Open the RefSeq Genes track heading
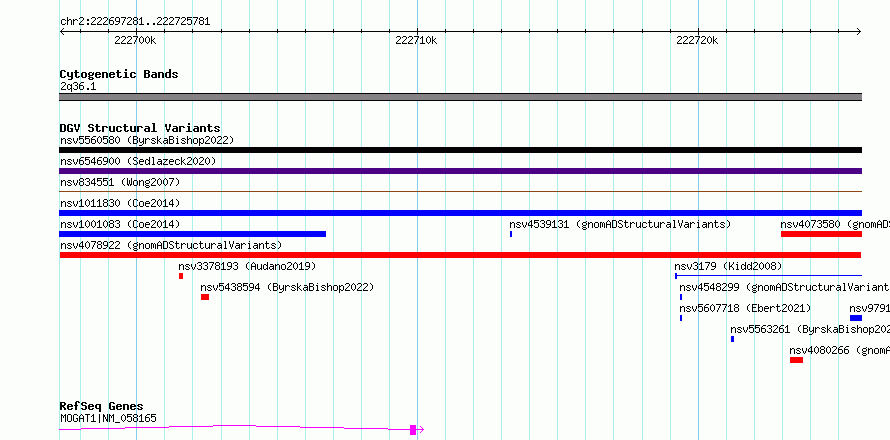Screen dimensions: 890x440 pos(102,406)
